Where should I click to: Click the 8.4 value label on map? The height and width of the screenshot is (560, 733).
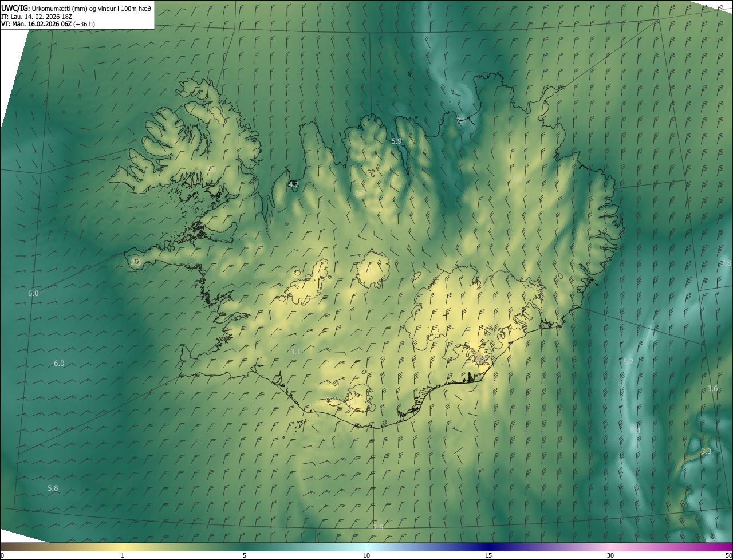point(635,430)
